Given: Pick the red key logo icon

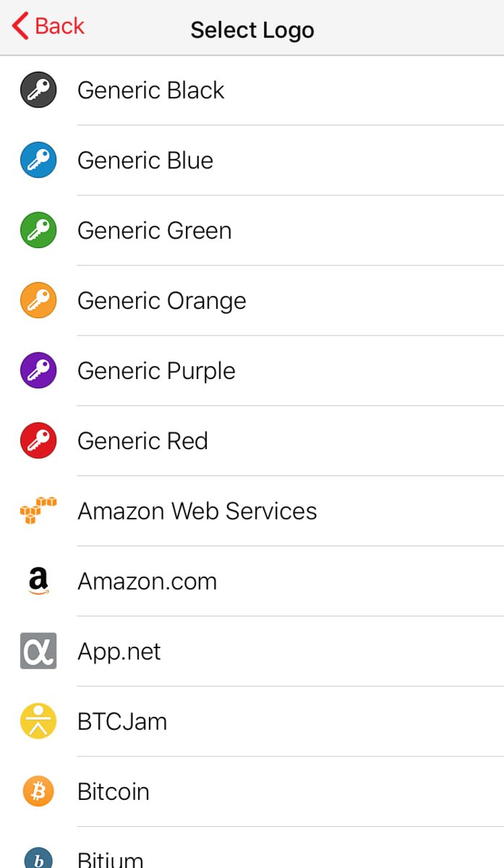Looking at the screenshot, I should coord(38,441).
